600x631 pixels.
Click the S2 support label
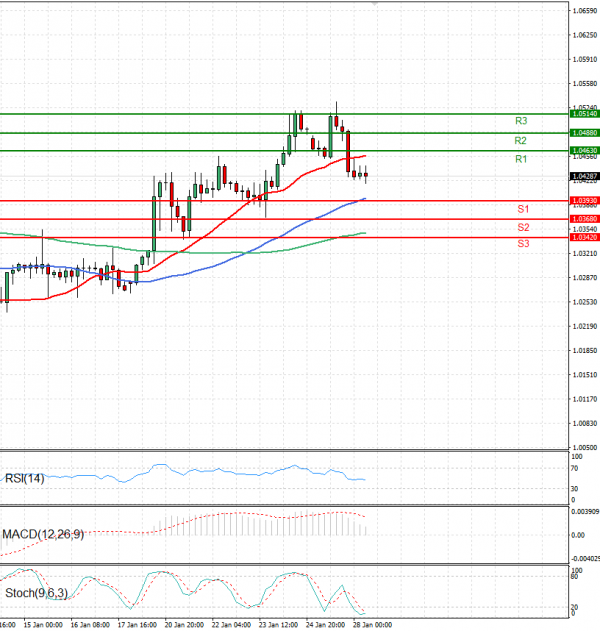click(x=523, y=227)
